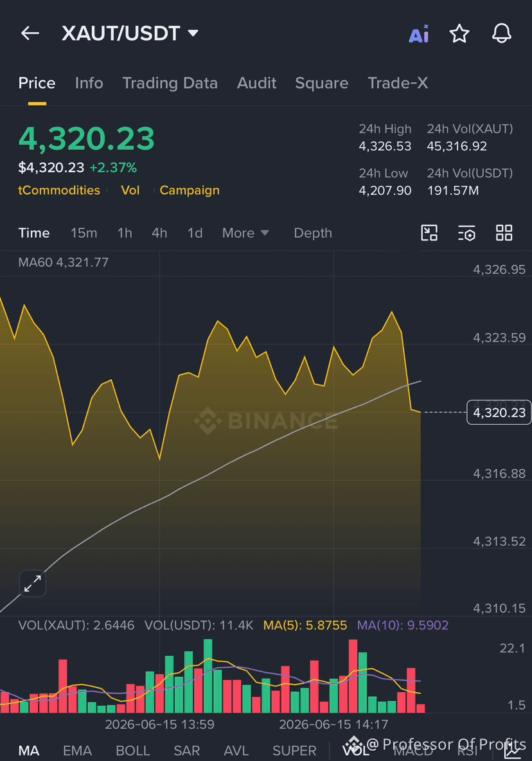Click the large price 4,320.23
532x761 pixels.
(x=86, y=139)
